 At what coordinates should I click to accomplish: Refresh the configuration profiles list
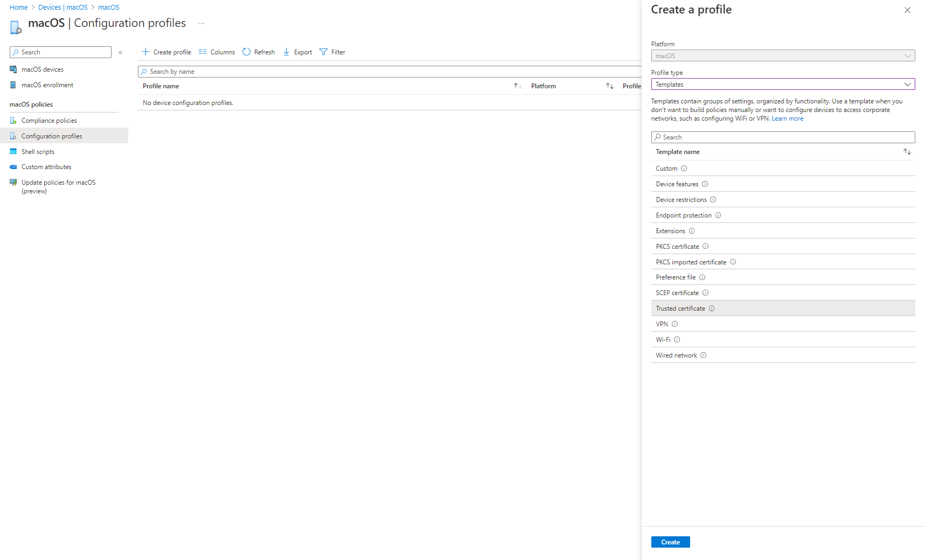pyautogui.click(x=258, y=52)
